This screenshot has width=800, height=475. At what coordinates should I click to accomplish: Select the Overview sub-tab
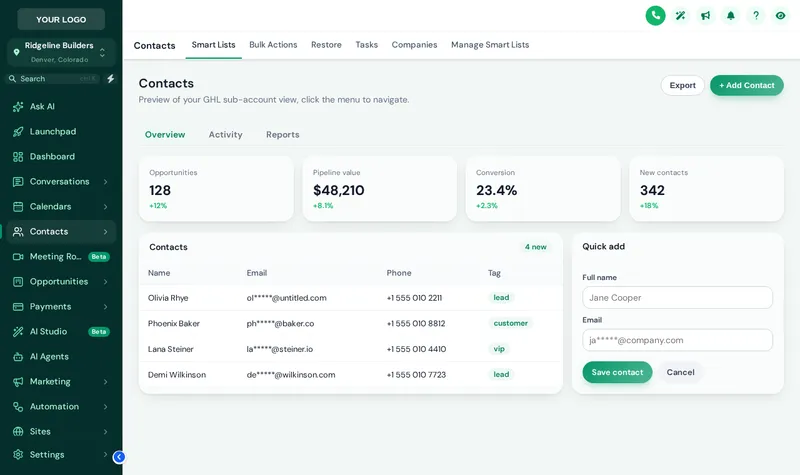[165, 135]
